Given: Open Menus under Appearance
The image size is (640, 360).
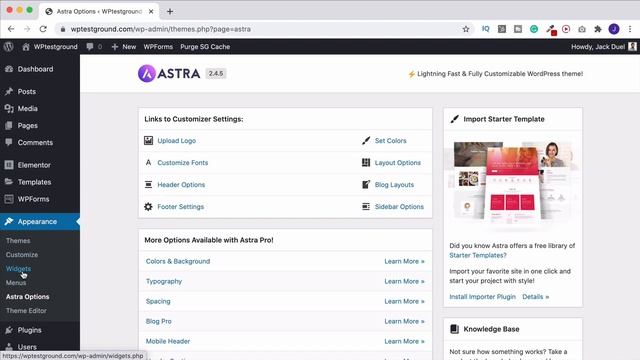Looking at the screenshot, I should pos(16,282).
